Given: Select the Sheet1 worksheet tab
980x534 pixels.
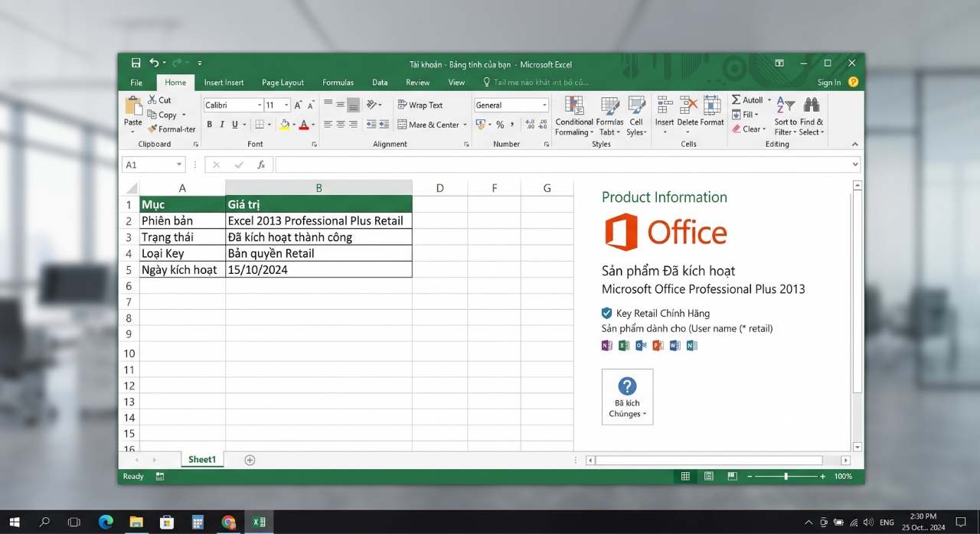Looking at the screenshot, I should tap(202, 460).
